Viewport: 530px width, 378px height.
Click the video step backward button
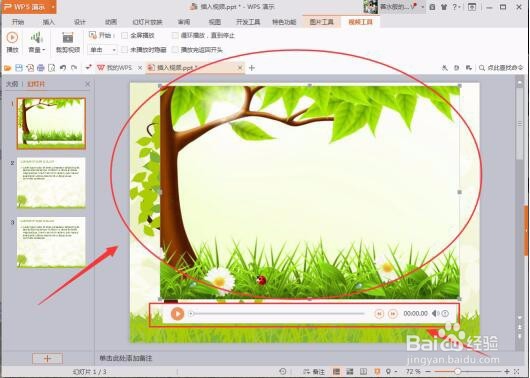pos(379,314)
